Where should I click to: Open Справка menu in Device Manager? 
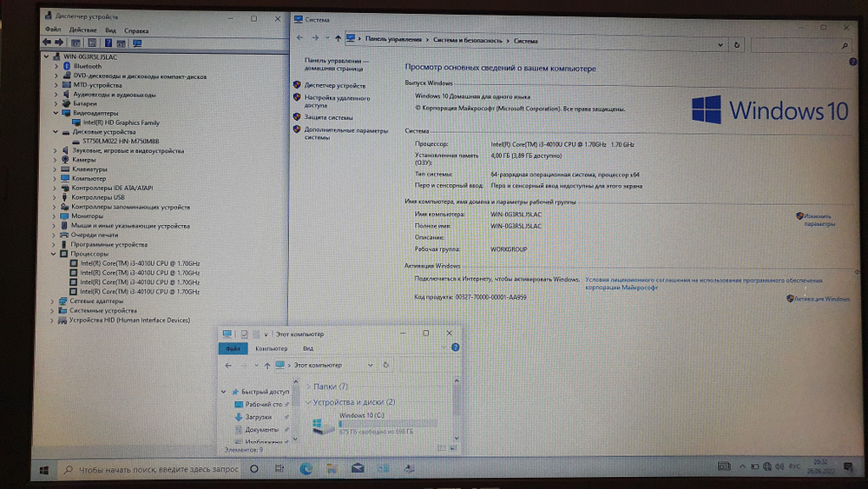[136, 31]
